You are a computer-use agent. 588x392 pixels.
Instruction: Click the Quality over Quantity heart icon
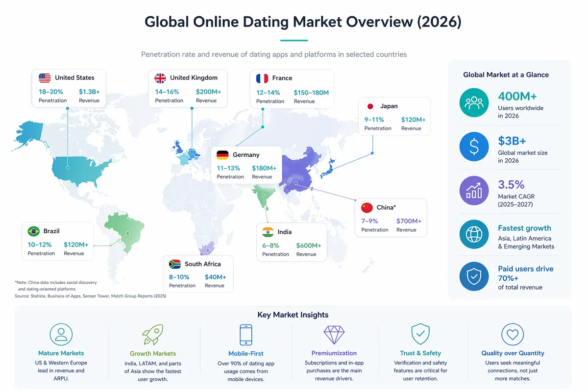513,335
